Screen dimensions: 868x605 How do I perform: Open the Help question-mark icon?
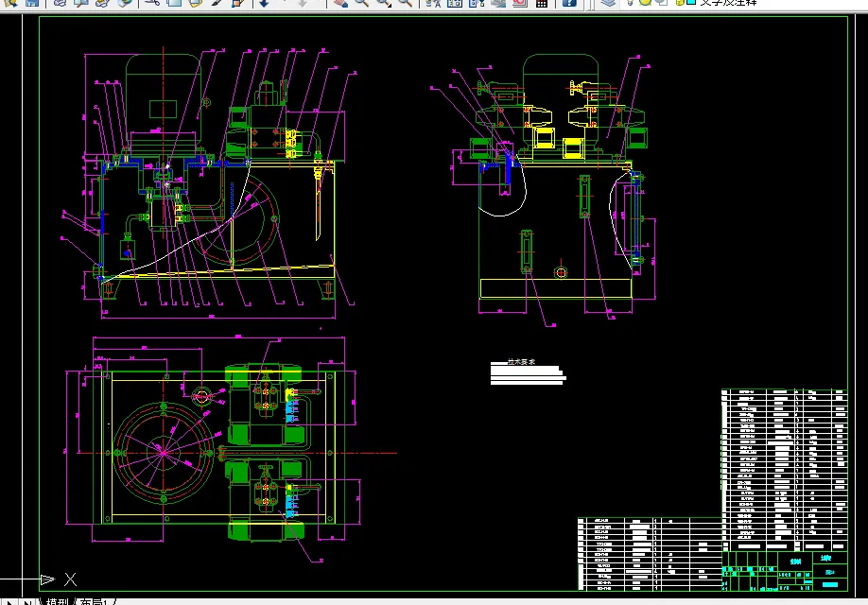click(x=568, y=3)
